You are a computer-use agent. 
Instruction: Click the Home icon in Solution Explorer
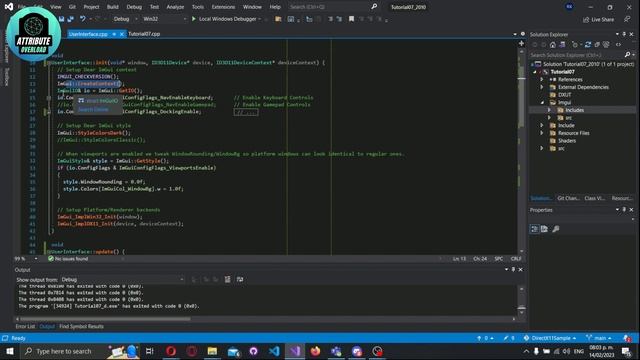553,44
